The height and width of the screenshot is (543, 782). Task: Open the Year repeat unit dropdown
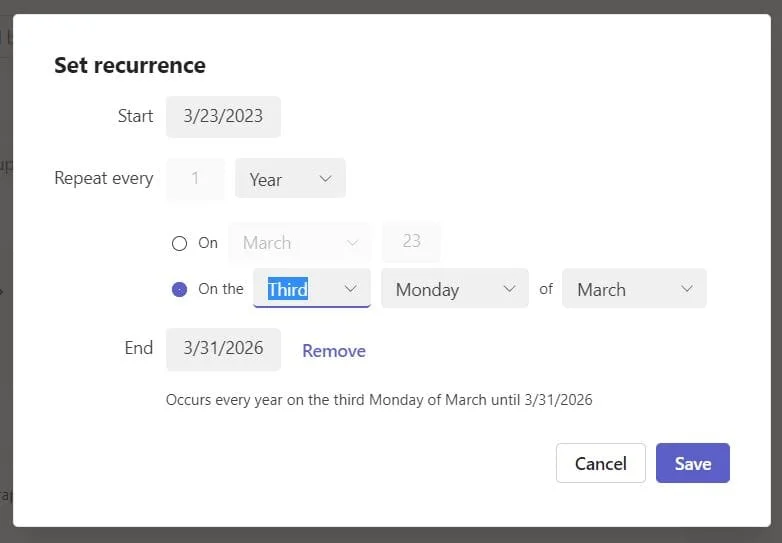click(290, 178)
